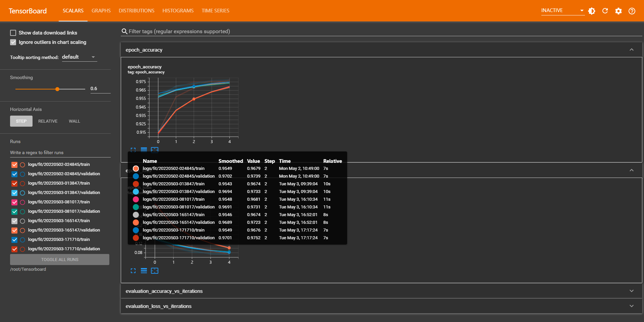Uncheck run 20220503-165147/train checkbox

pyautogui.click(x=14, y=221)
